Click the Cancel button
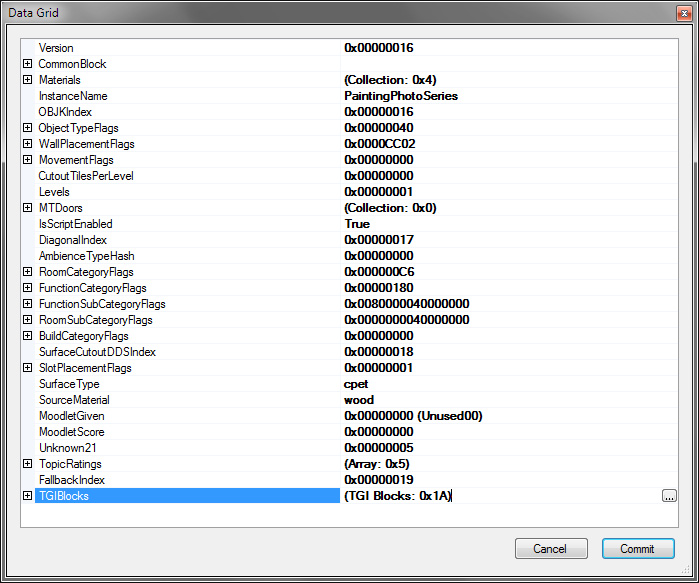This screenshot has width=699, height=583. pos(550,549)
